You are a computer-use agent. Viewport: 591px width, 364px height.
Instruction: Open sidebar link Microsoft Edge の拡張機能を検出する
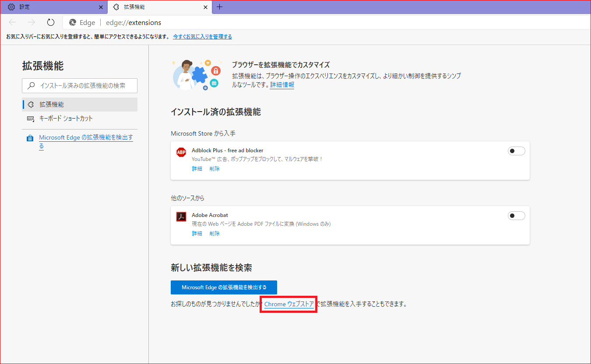coord(86,141)
